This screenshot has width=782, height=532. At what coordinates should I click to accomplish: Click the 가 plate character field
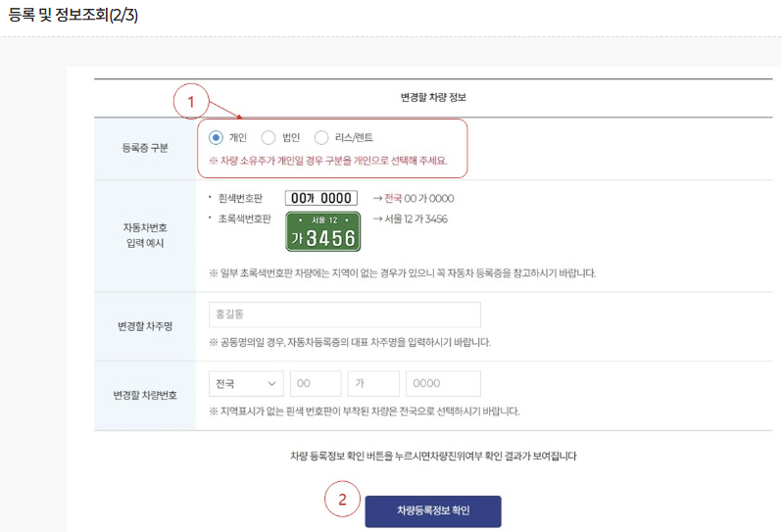[x=373, y=383]
